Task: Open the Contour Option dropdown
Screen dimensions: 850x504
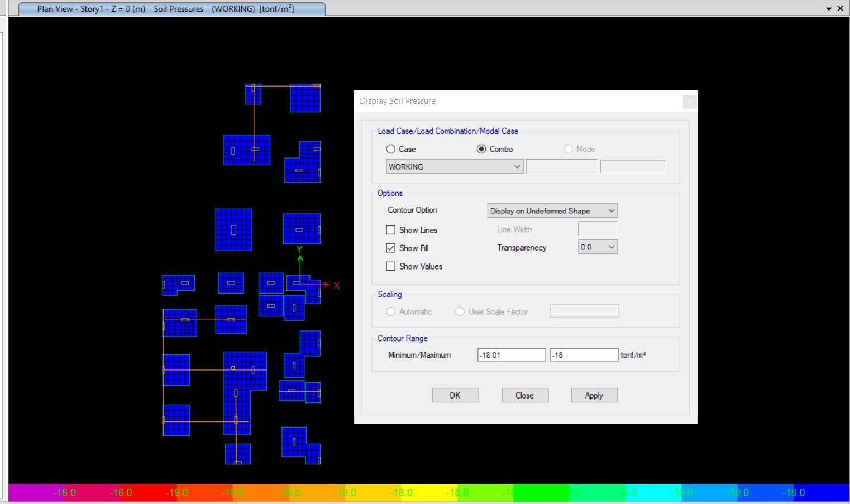Action: (552, 210)
